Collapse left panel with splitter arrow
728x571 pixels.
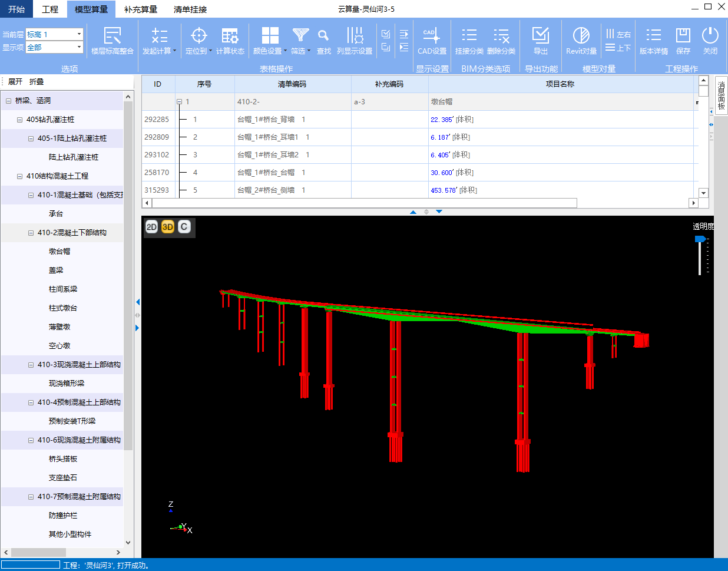tap(137, 302)
